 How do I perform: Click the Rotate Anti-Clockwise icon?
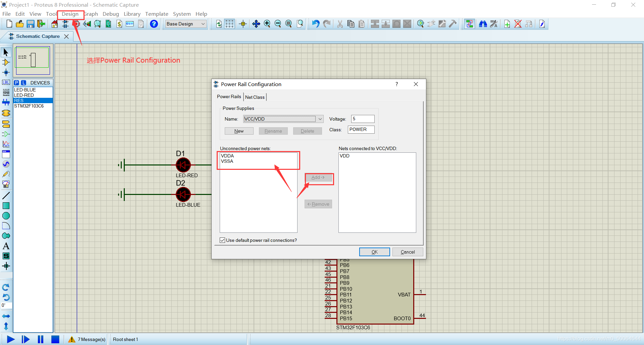coord(6,297)
